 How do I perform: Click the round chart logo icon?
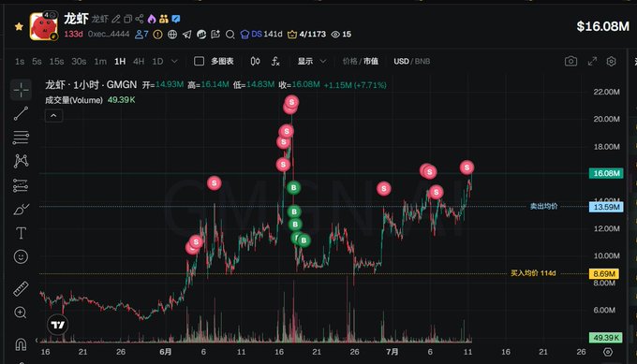click(201, 35)
